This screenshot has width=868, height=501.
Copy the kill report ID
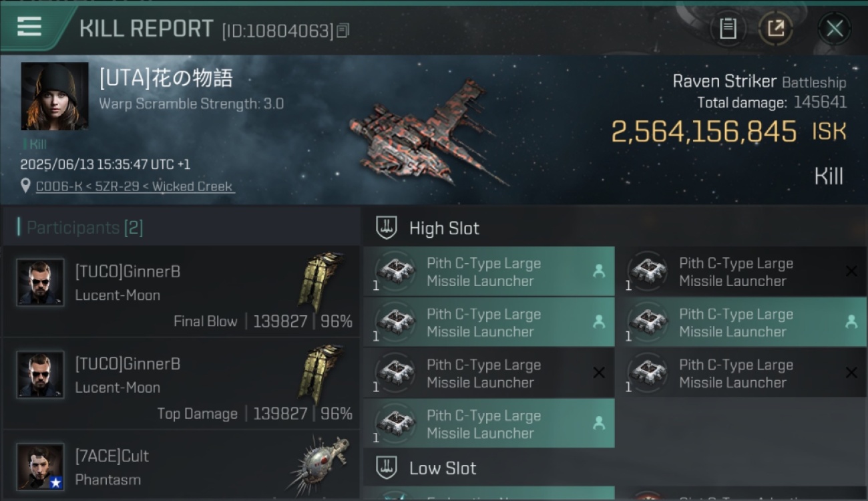(x=343, y=30)
